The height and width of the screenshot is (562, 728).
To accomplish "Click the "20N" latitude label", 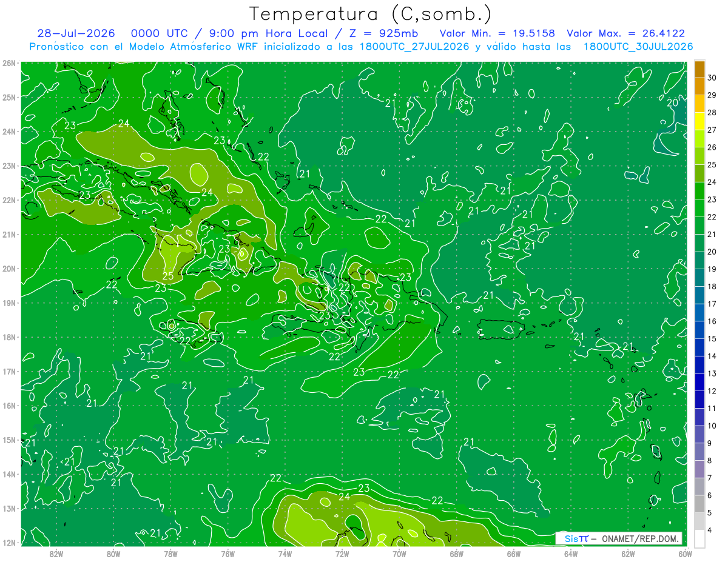I will tap(8, 269).
